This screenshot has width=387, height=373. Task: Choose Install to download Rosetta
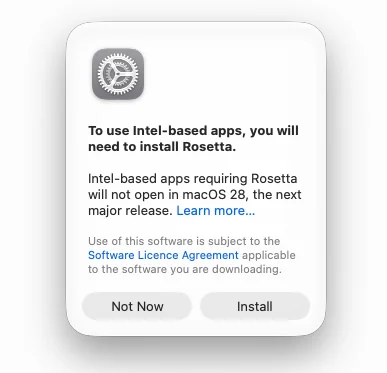pyautogui.click(x=255, y=306)
